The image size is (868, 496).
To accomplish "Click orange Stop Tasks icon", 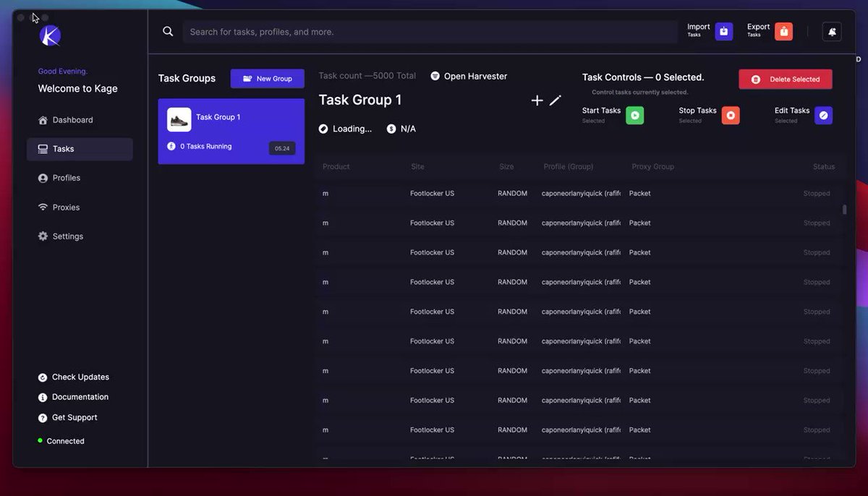I will 731,116.
